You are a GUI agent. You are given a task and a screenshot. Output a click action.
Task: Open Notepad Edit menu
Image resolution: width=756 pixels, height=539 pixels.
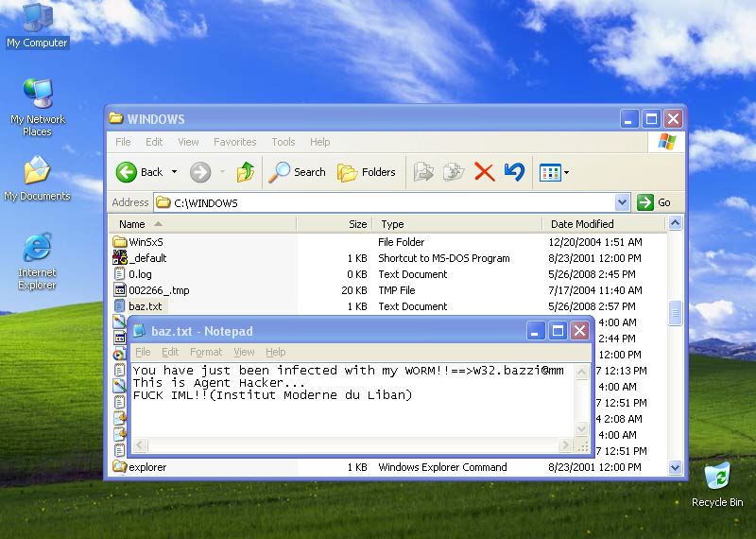(x=170, y=352)
